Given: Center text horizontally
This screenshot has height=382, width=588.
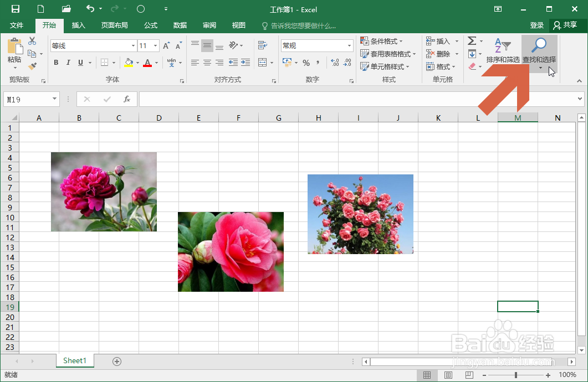Looking at the screenshot, I should point(207,63).
